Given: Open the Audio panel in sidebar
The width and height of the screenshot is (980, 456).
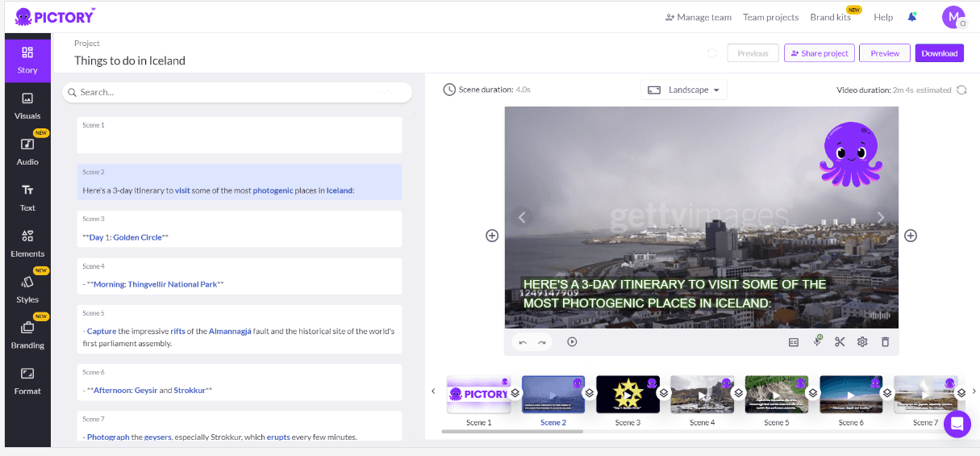Looking at the screenshot, I should tap(27, 151).
